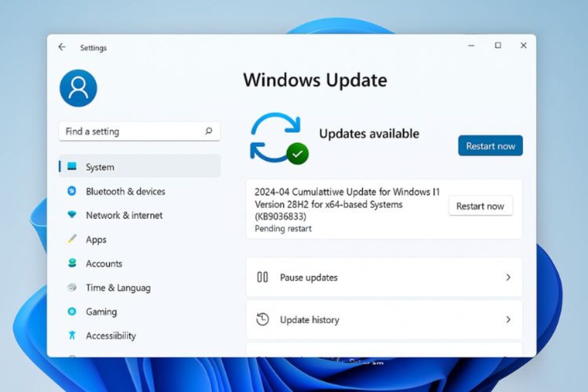The height and width of the screenshot is (392, 588).
Task: Click the Pending restart status text
Action: 283,228
